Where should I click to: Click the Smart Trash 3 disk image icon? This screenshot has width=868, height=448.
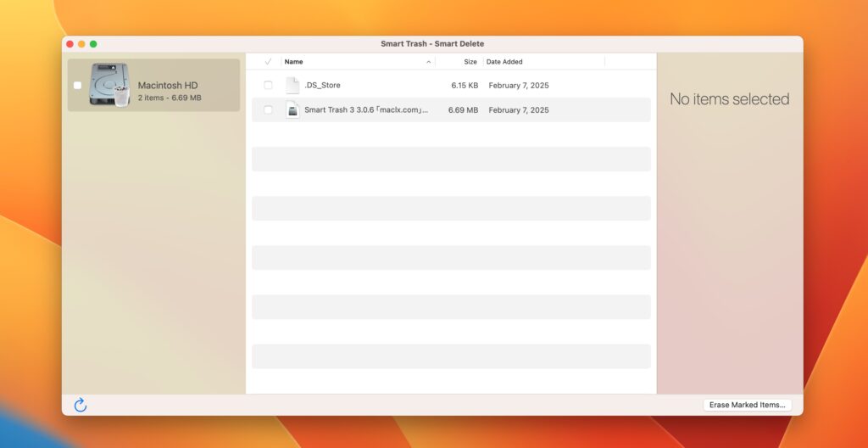pos(292,109)
